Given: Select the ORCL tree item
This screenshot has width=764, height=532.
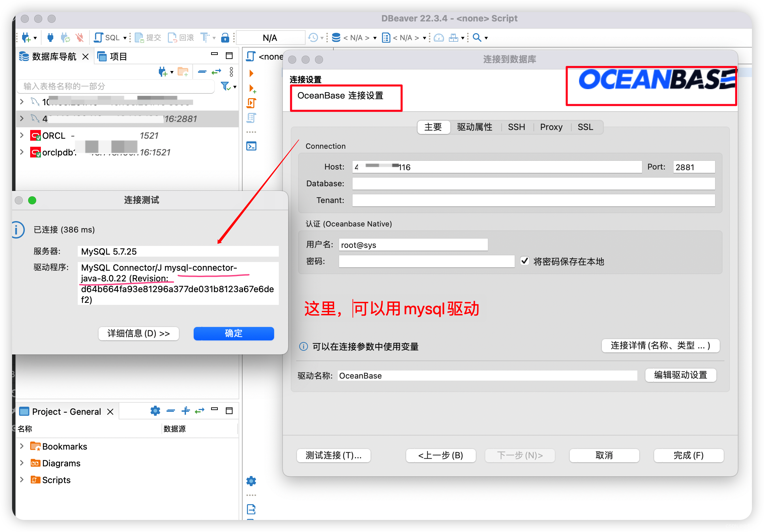Looking at the screenshot, I should (54, 135).
